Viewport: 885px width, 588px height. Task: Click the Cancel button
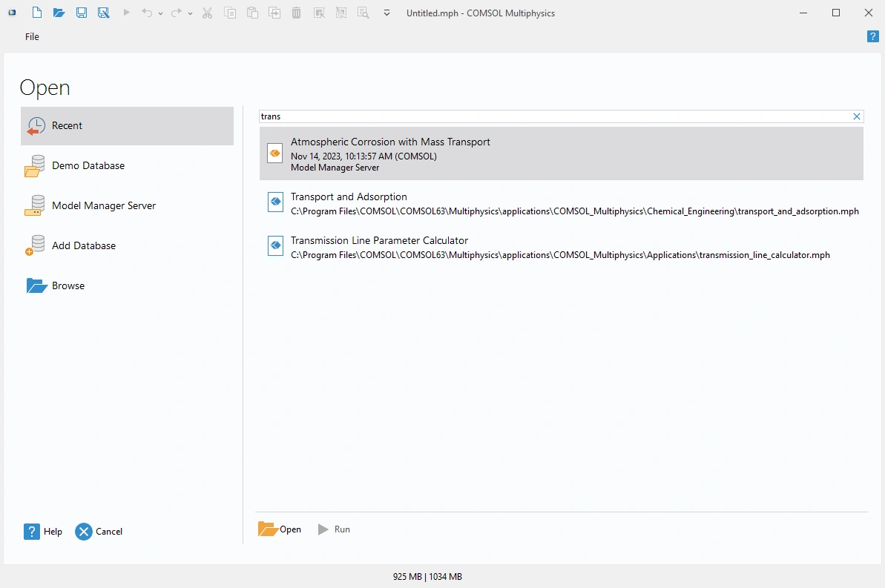[99, 531]
